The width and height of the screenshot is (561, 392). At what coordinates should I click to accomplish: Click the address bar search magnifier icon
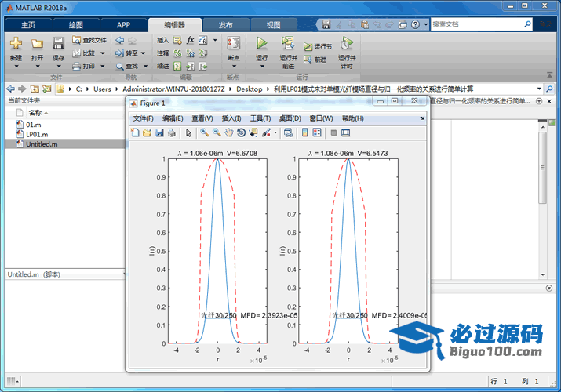click(x=549, y=89)
